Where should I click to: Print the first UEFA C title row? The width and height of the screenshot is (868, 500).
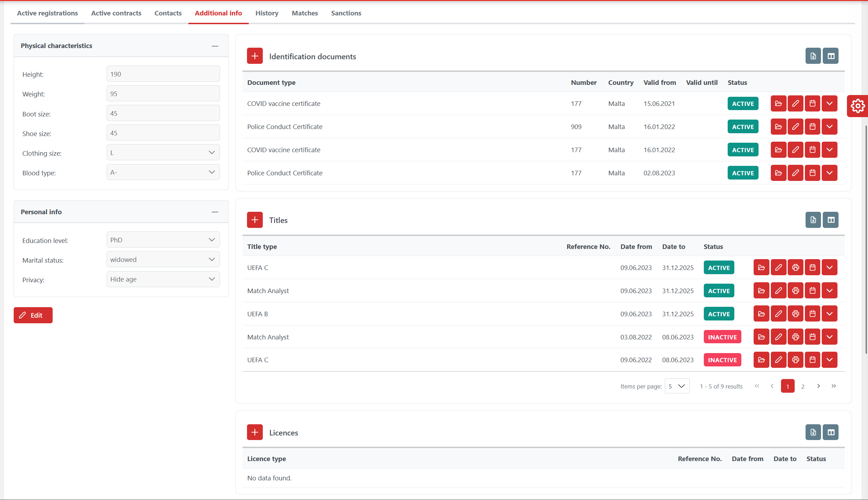795,268
